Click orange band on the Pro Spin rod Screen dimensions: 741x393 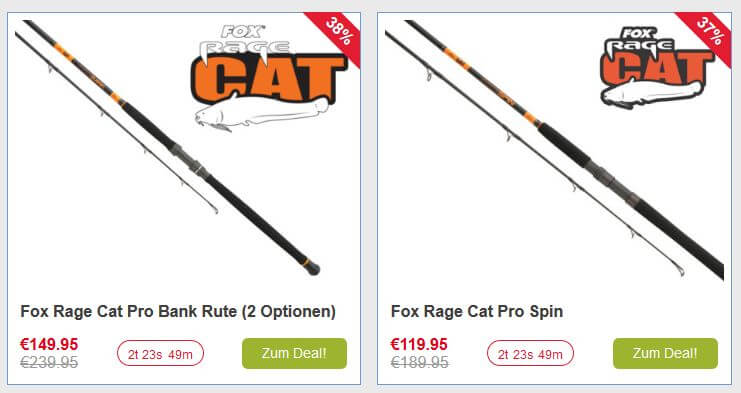point(456,59)
